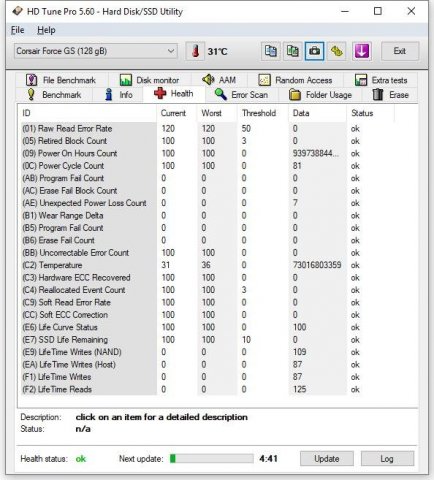Select the (E6) Life Curve Status row
Screen dimensions: 434x480
207,327
